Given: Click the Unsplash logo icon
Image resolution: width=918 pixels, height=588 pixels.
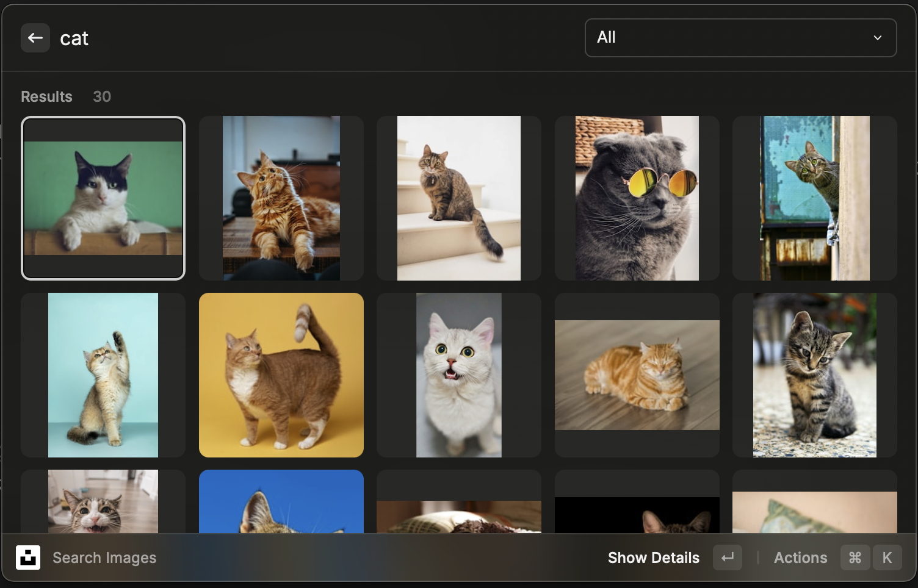Looking at the screenshot, I should point(28,558).
